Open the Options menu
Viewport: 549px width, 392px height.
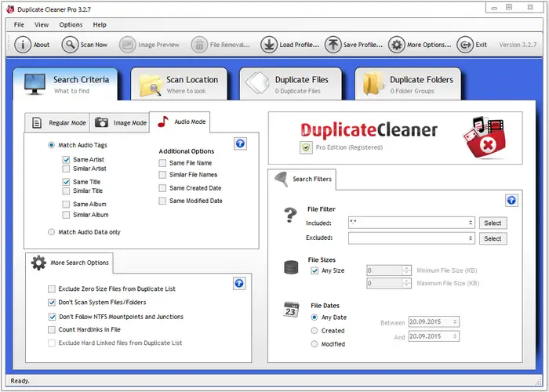point(71,24)
